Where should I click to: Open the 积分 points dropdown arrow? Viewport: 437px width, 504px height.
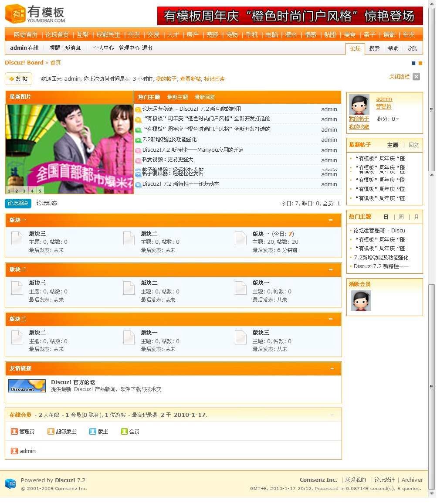pos(397,119)
